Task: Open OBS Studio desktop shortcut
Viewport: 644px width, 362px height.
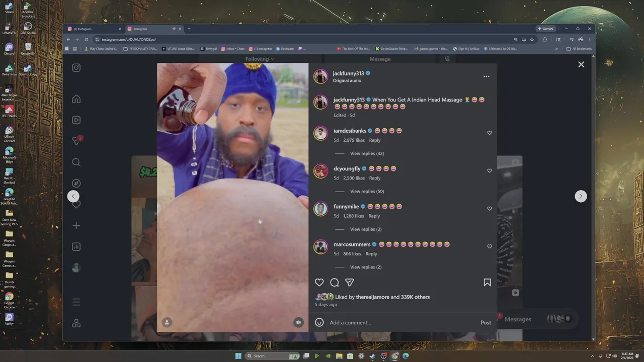Action: pyautogui.click(x=28, y=28)
